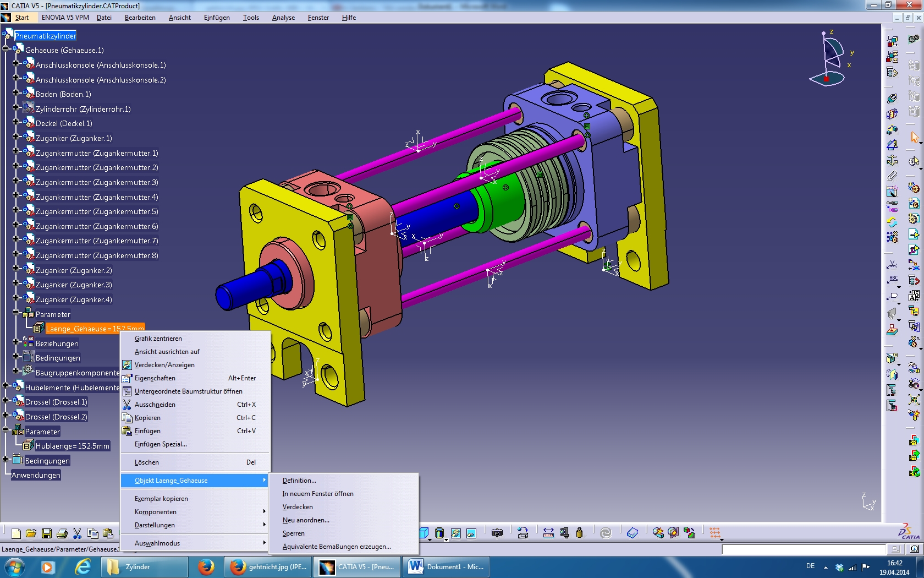Expand the Anschlusskonsole.1 tree node
The height and width of the screenshot is (578, 924).
[x=16, y=63]
